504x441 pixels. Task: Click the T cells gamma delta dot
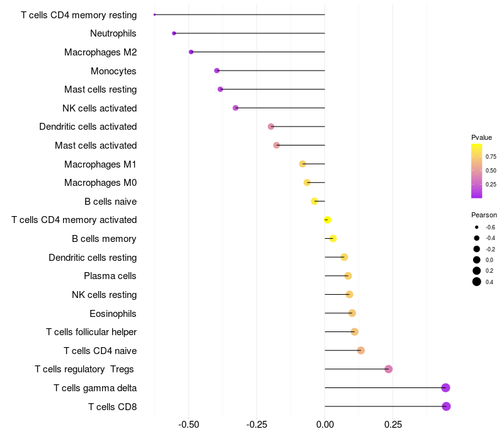[x=445, y=387]
